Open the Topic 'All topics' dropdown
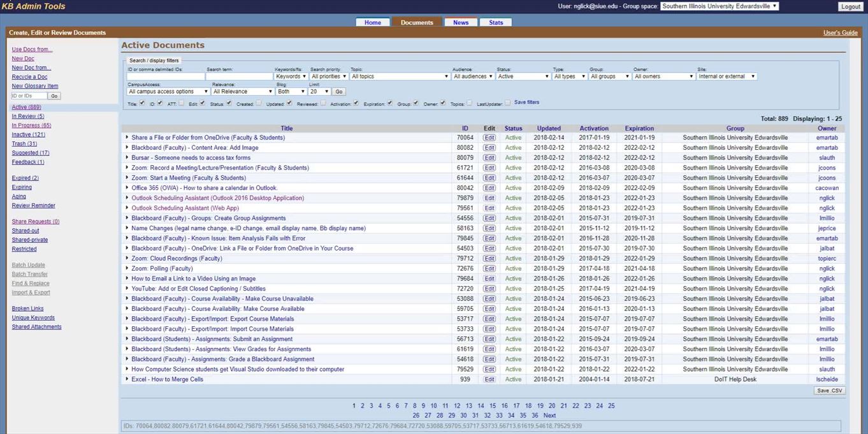This screenshot has height=434, width=868. pos(400,76)
